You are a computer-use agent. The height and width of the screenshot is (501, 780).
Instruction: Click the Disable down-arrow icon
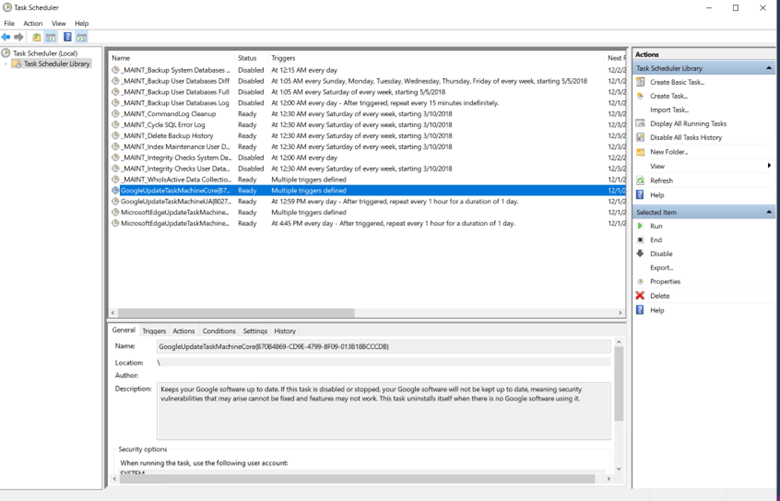(x=640, y=253)
